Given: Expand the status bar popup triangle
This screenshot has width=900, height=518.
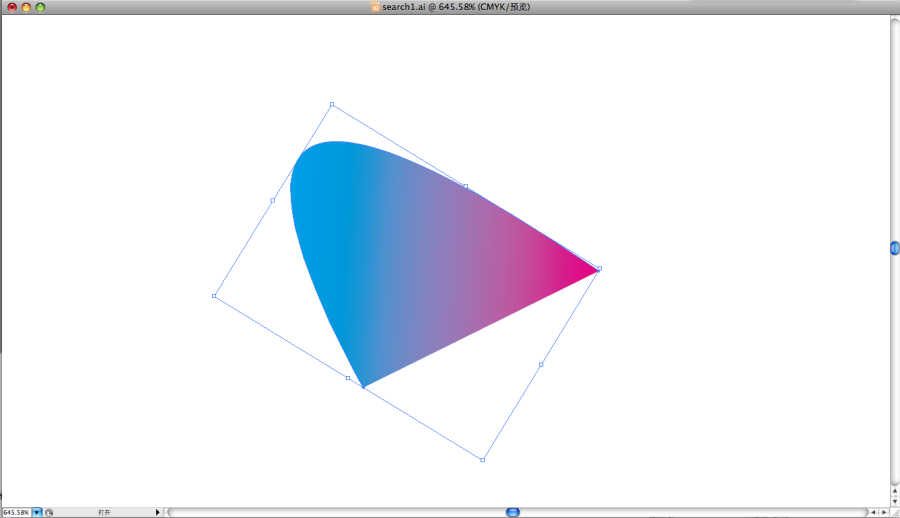Looking at the screenshot, I should 157,512.
